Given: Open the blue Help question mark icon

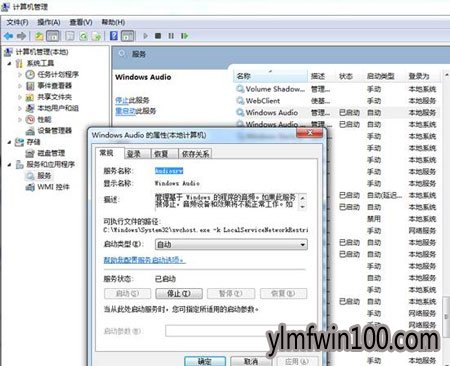Looking at the screenshot, I should tap(114, 36).
